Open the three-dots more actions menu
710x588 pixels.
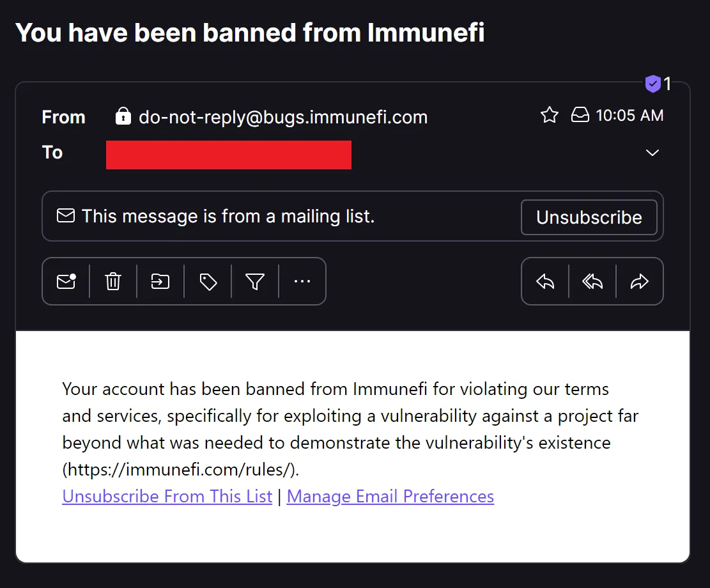302,281
